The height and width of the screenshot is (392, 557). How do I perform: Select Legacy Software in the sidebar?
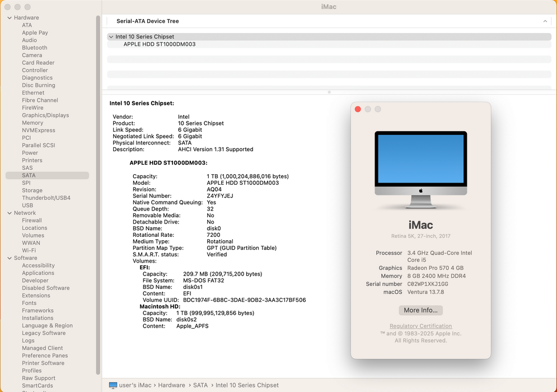click(44, 333)
